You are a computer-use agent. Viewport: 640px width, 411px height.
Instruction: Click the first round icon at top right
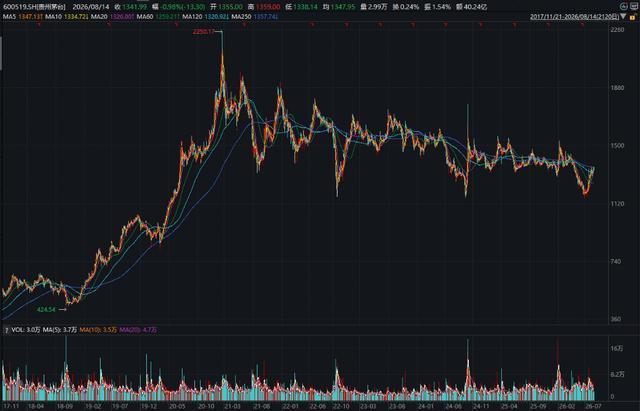tap(623, 6)
